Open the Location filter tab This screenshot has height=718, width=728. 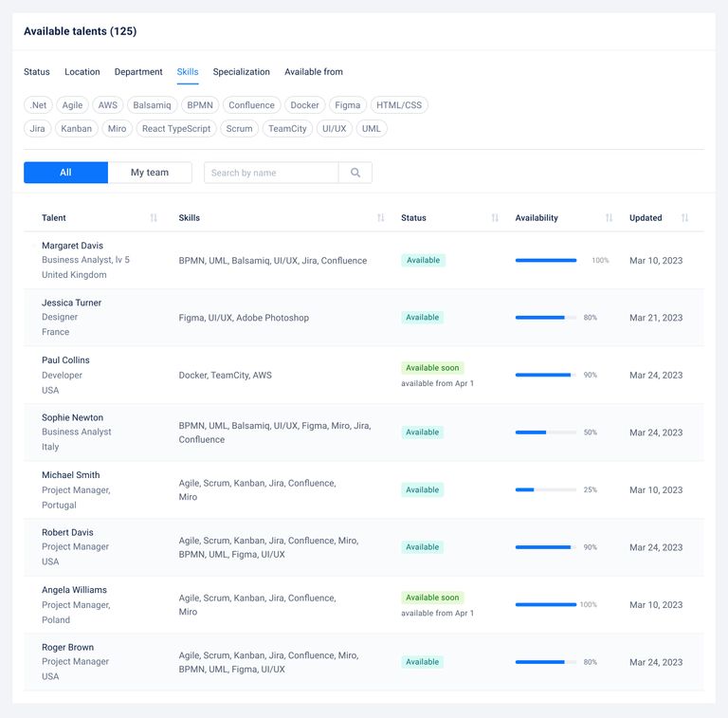[82, 72]
